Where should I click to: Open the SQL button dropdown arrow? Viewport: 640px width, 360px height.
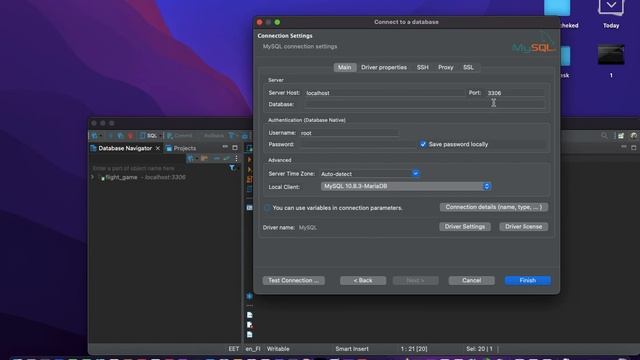coord(160,136)
